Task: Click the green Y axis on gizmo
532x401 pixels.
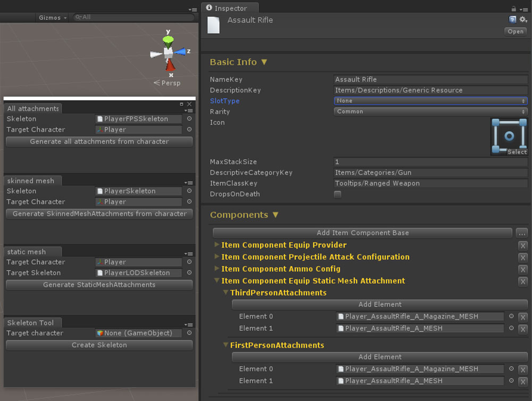Action: click(x=168, y=39)
